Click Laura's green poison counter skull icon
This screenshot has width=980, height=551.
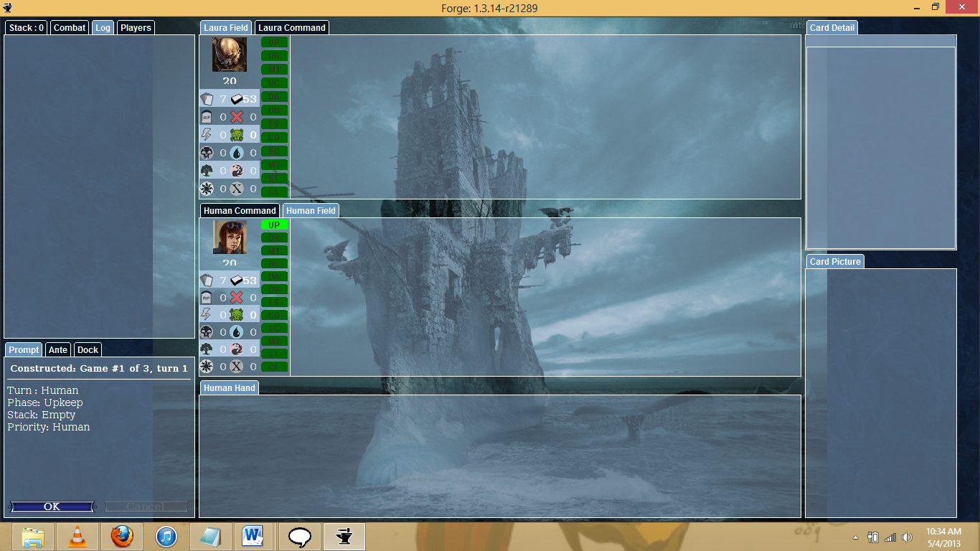point(237,135)
